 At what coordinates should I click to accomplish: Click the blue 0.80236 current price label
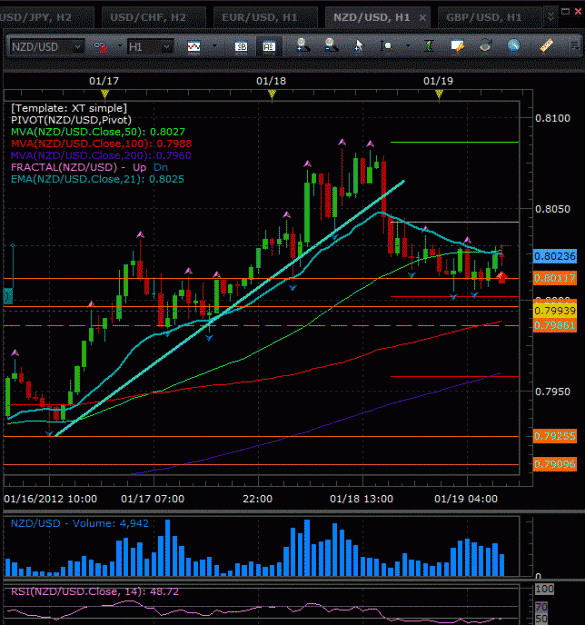pos(555,256)
